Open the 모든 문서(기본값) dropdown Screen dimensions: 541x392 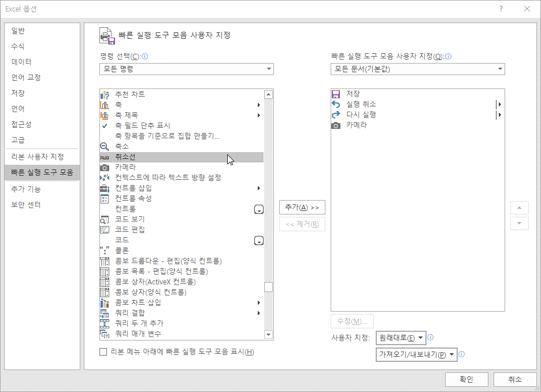(x=418, y=69)
